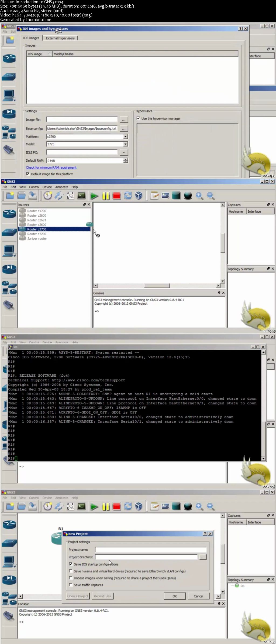Select Draw ellipse icon in Routers-list frame toolbar
276x644 pixels.
(x=188, y=196)
